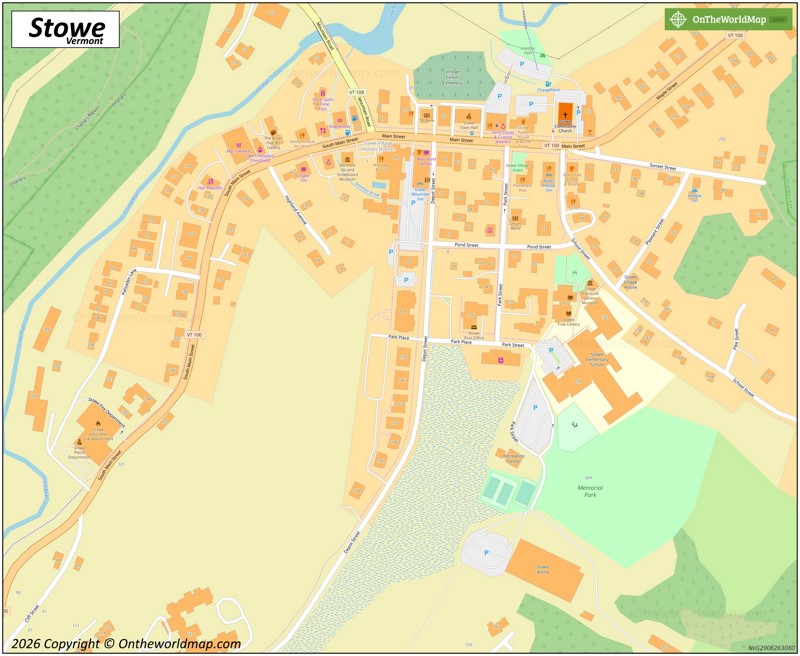This screenshot has width=800, height=656.
Task: Click the Stowe Village Historic District label
Action: 379,146
